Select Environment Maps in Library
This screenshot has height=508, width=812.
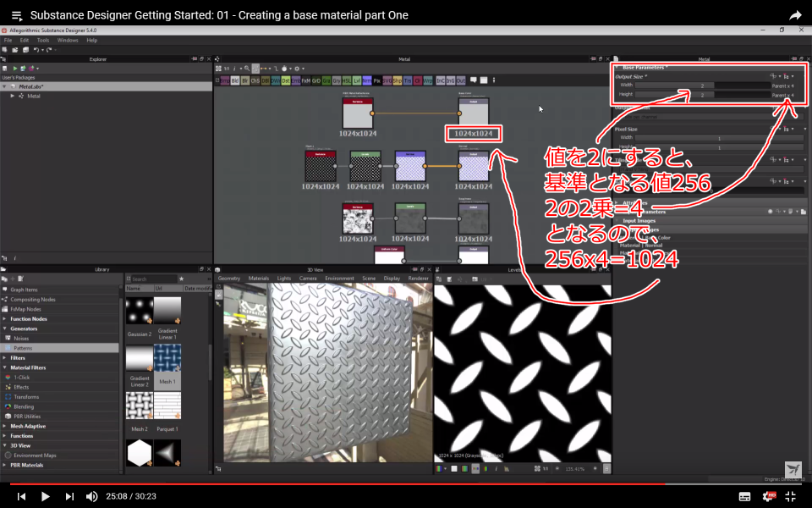pos(35,456)
